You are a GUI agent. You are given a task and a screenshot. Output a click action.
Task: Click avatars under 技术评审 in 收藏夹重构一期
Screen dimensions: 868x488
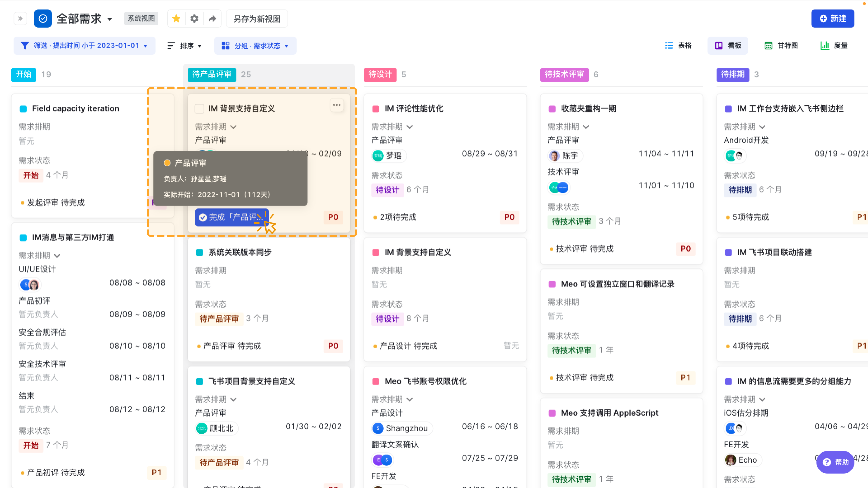point(559,187)
